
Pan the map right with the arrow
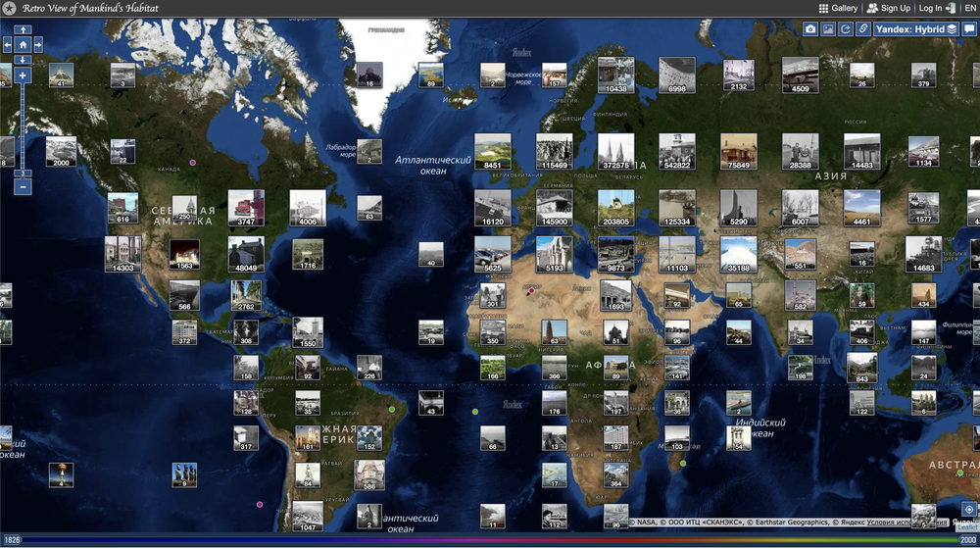pos(38,45)
